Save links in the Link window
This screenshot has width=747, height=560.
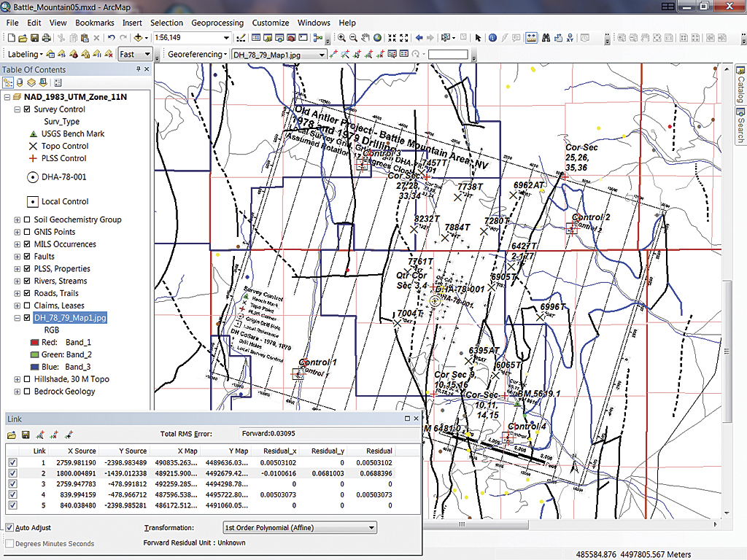pos(26,435)
